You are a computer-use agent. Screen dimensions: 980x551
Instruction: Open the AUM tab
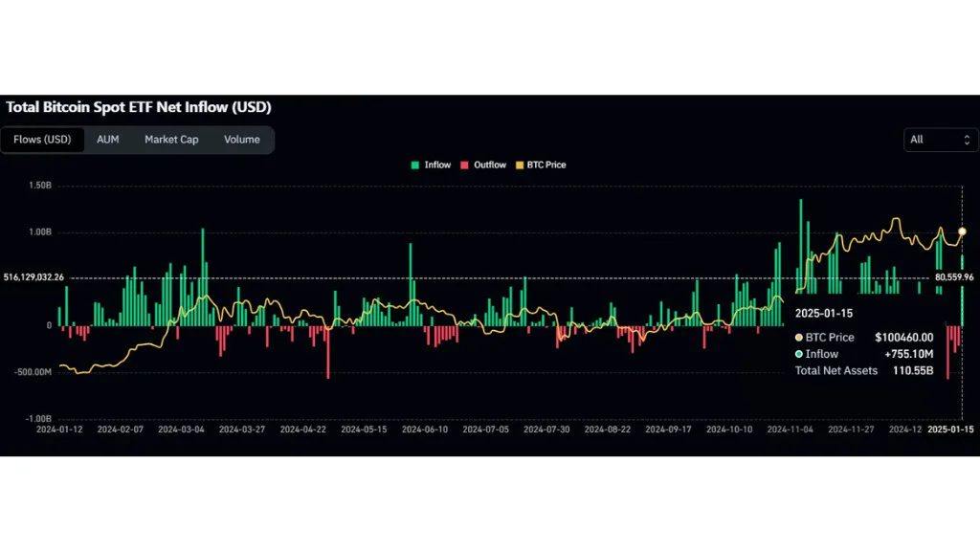point(108,140)
